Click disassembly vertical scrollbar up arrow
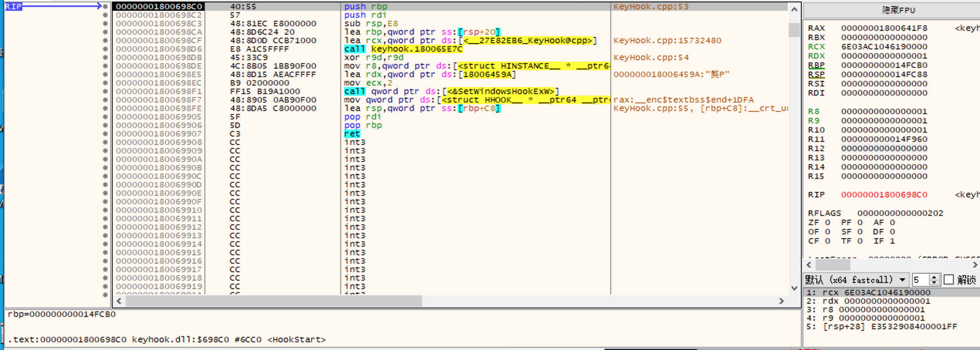 [x=794, y=9]
